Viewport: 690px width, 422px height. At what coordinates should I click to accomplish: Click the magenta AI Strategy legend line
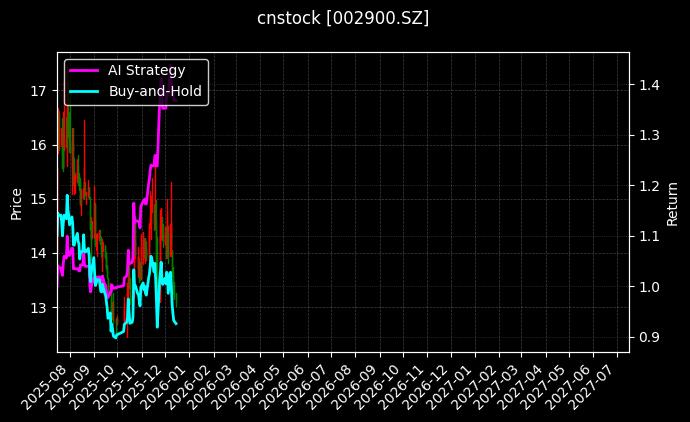coord(84,70)
